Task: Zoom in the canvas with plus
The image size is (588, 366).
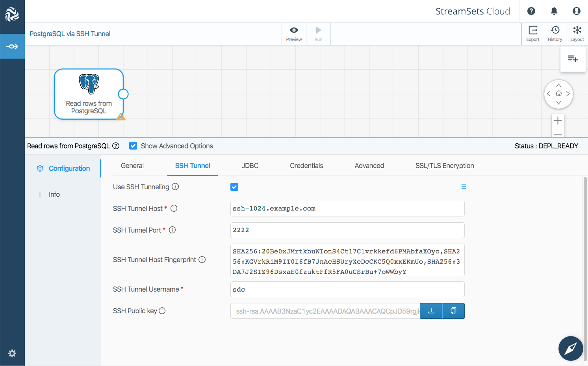Action: point(558,121)
